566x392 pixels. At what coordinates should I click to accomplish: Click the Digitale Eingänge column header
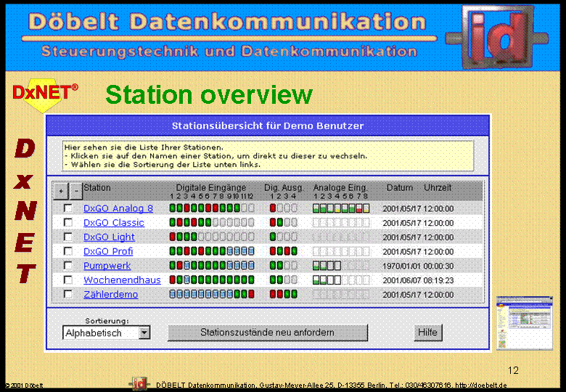(x=211, y=188)
